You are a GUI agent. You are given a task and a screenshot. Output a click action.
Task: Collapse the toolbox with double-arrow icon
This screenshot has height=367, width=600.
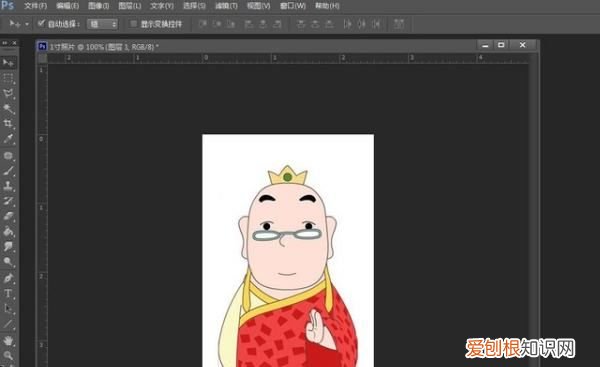click(x=5, y=43)
